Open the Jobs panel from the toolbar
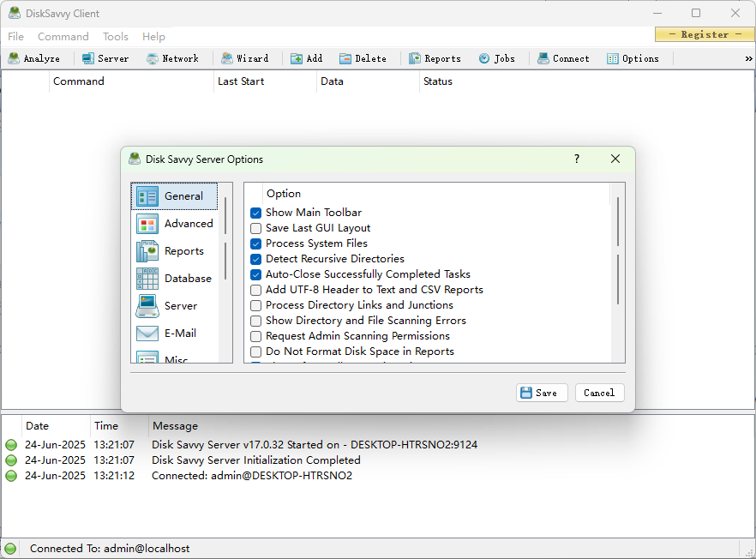This screenshot has width=756, height=559. point(496,58)
